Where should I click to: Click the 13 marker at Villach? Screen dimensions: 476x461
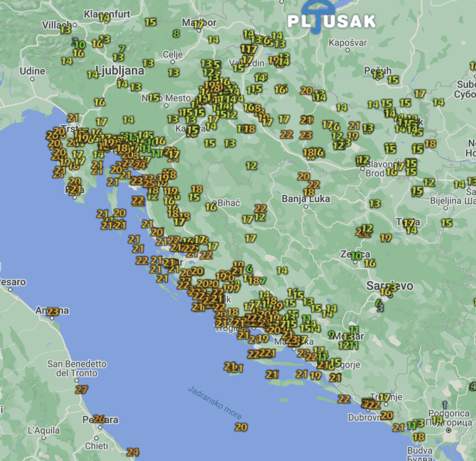66,29
